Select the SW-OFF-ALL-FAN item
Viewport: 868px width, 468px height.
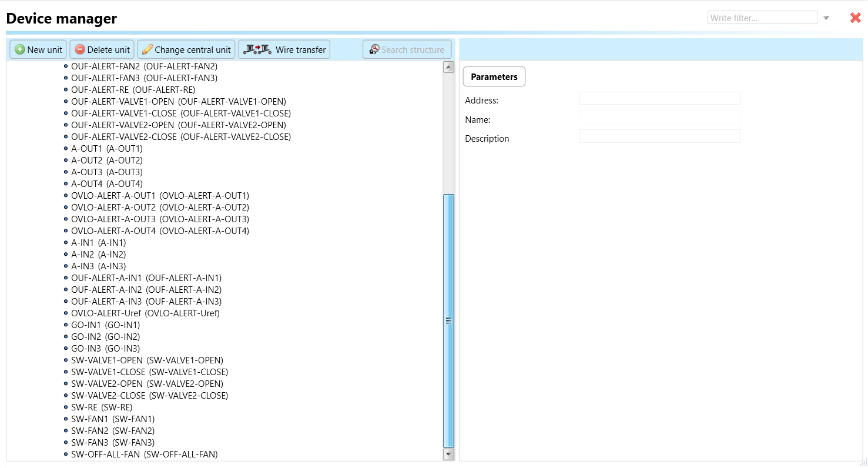pos(144,454)
